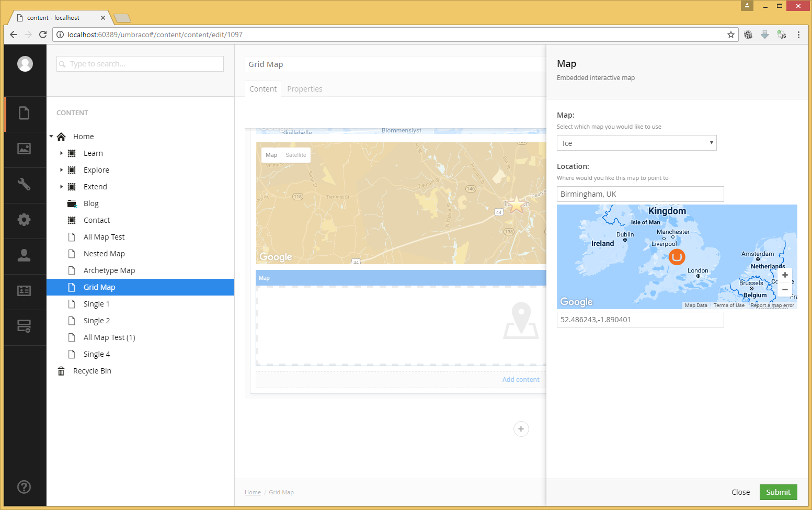The height and width of the screenshot is (510, 812).
Task: Select Contact in content tree
Action: (97, 220)
